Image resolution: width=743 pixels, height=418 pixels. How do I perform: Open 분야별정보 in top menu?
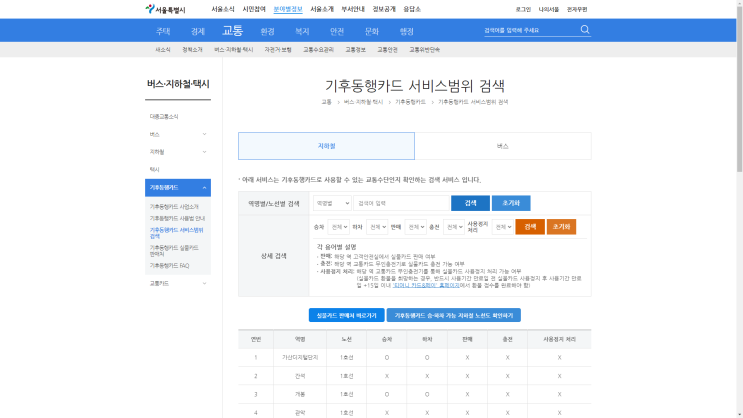tap(288, 9)
